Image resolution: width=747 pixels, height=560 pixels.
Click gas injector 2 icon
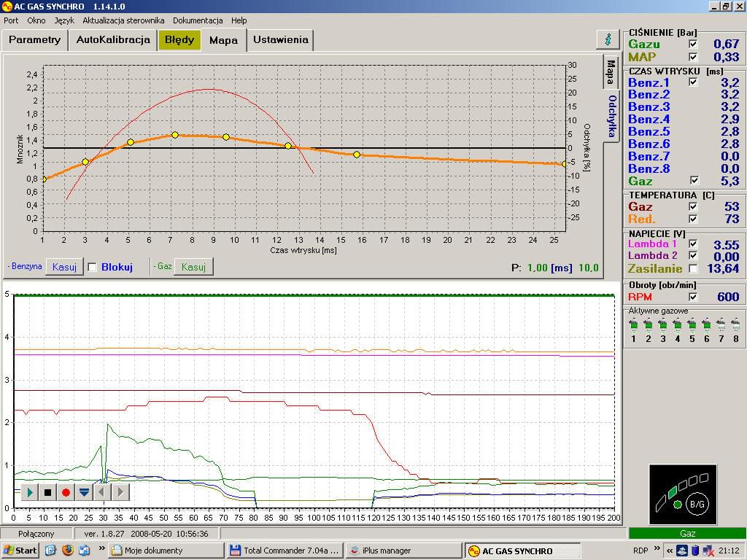(x=648, y=325)
